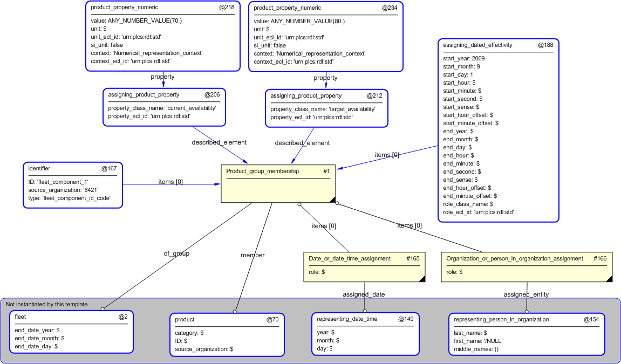This screenshot has height=364, width=621.
Task: Click middle_names: () attribute
Action: pos(476,349)
